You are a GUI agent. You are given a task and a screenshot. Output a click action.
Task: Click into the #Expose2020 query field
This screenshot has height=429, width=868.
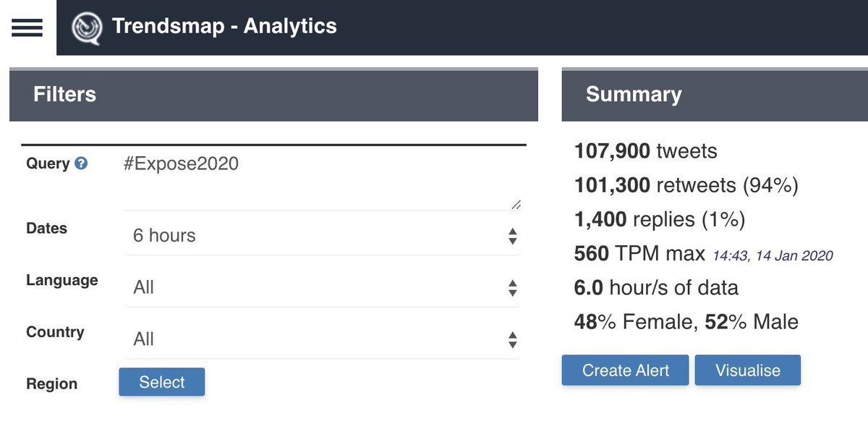(x=323, y=179)
